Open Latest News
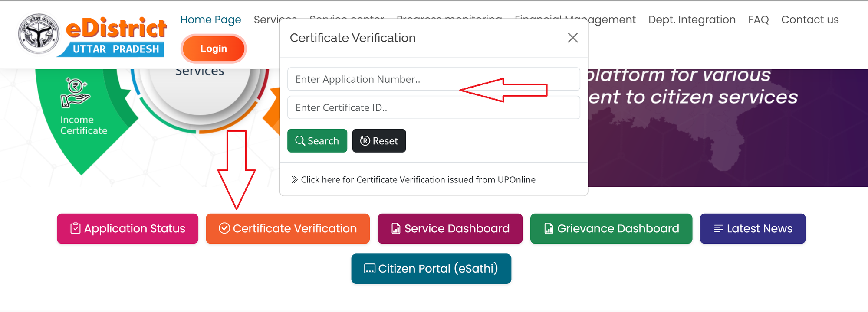The width and height of the screenshot is (868, 312). point(753,228)
